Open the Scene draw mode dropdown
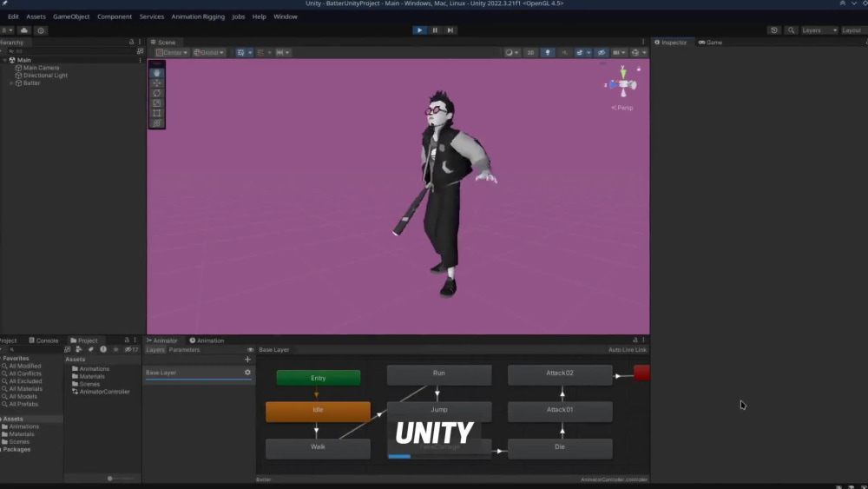 coord(511,53)
